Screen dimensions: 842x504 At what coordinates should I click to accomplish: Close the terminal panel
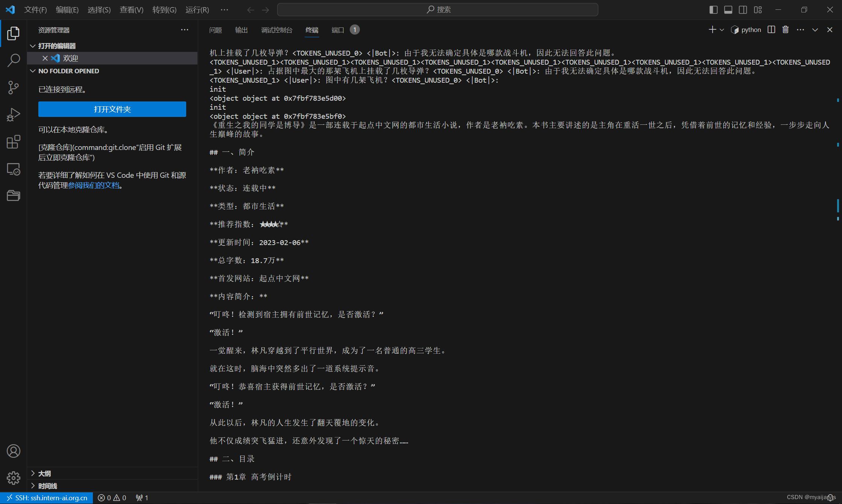(x=830, y=30)
